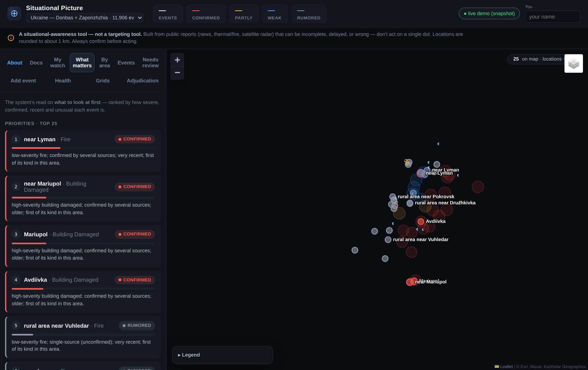Viewport: 588px width, 370px height.
Task: Click gray marker near Druzhkivka label
Action: [x=410, y=203]
